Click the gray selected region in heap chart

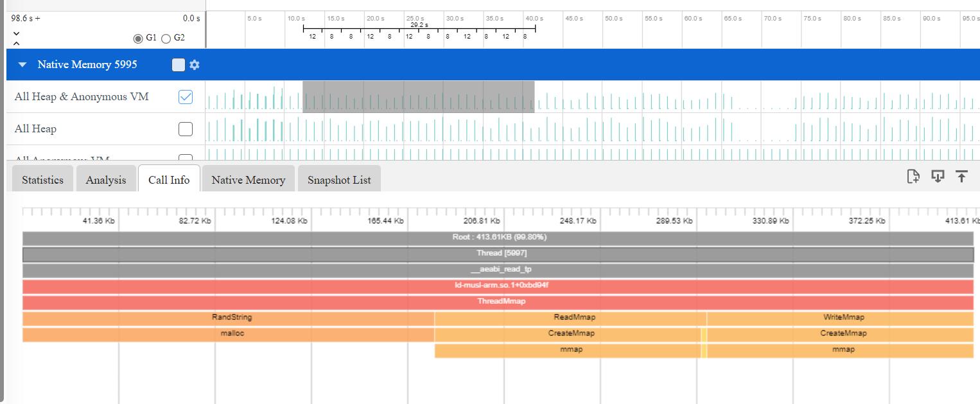(418, 97)
